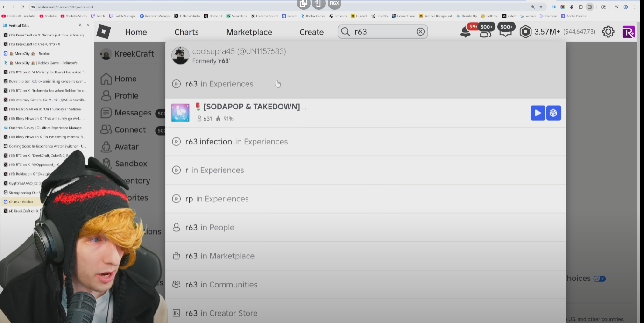
Task: Open Create in top navigation
Action: tap(311, 32)
